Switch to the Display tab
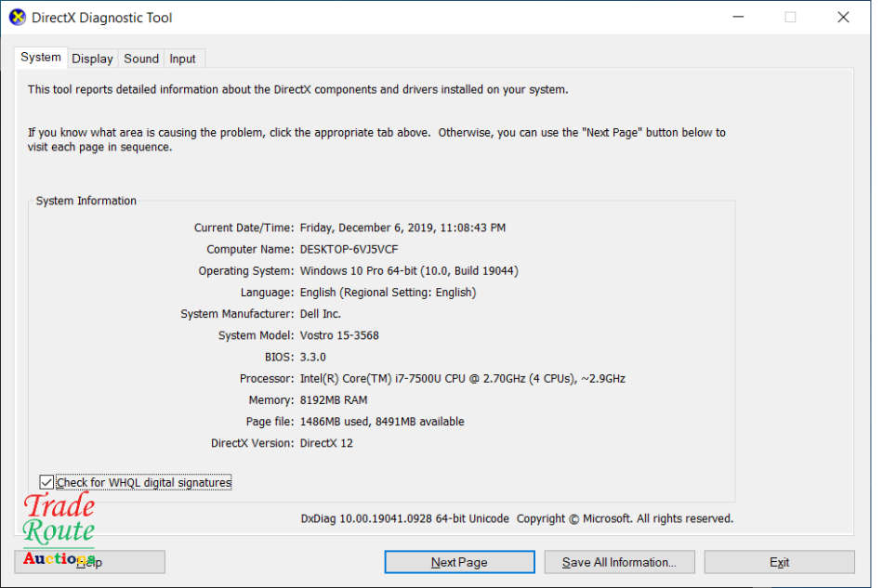The width and height of the screenshot is (883, 588). click(92, 58)
